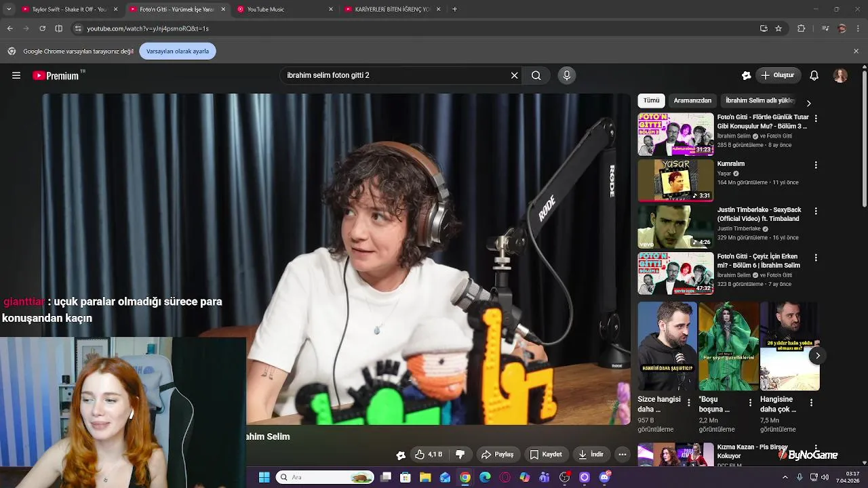Open Flörtle Günlük Tutar video thumbnail
This screenshot has width=868, height=488.
(675, 134)
